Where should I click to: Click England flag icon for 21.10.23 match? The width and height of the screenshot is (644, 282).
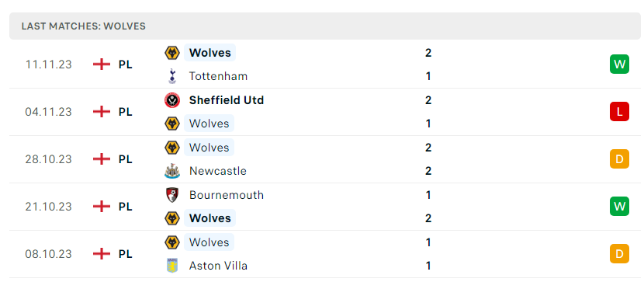click(x=102, y=207)
